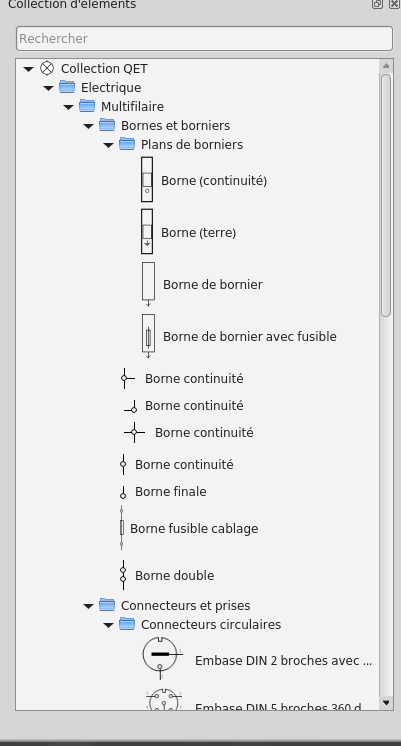Click in the Rechercher search field
This screenshot has height=746, width=401.
205,39
